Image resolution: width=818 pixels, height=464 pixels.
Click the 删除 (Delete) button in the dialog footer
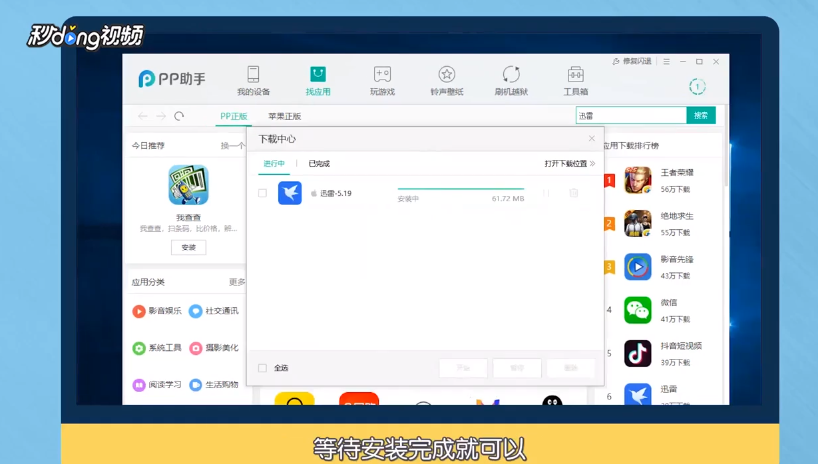[571, 368]
